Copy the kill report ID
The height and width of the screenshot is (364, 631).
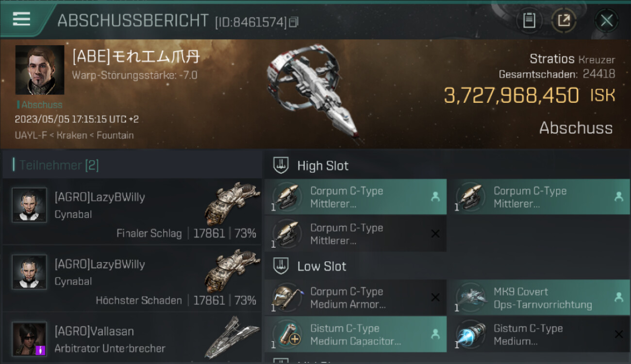click(x=294, y=22)
